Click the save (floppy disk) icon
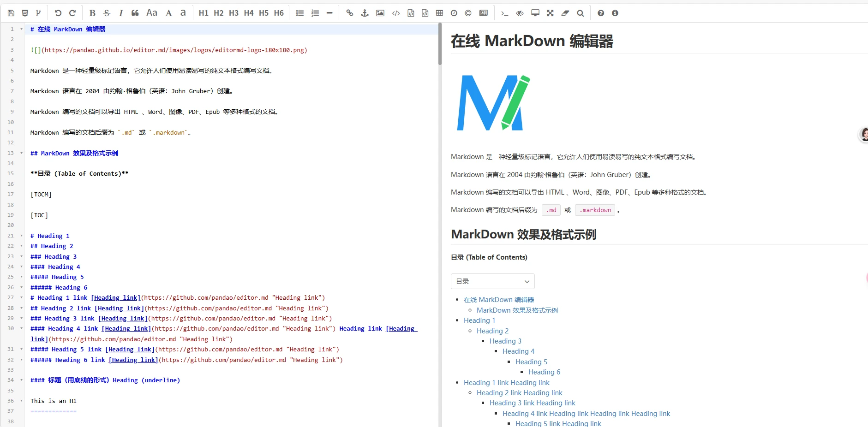The image size is (868, 427). click(11, 13)
